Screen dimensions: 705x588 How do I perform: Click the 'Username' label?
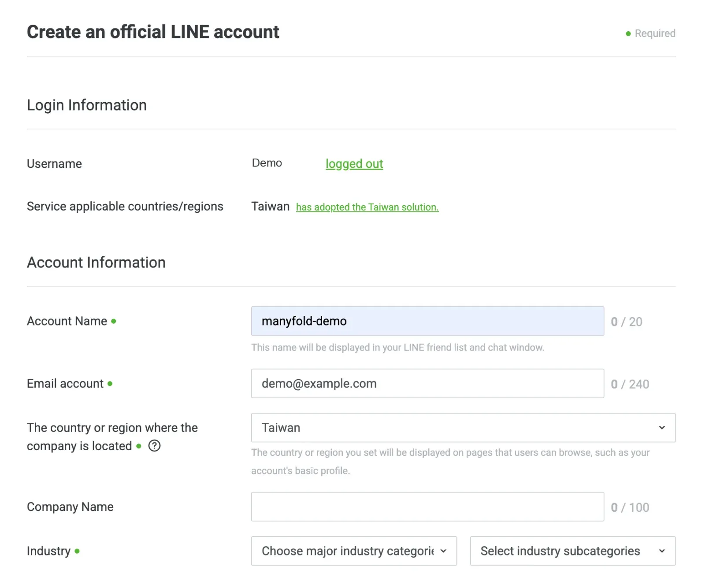(x=54, y=164)
